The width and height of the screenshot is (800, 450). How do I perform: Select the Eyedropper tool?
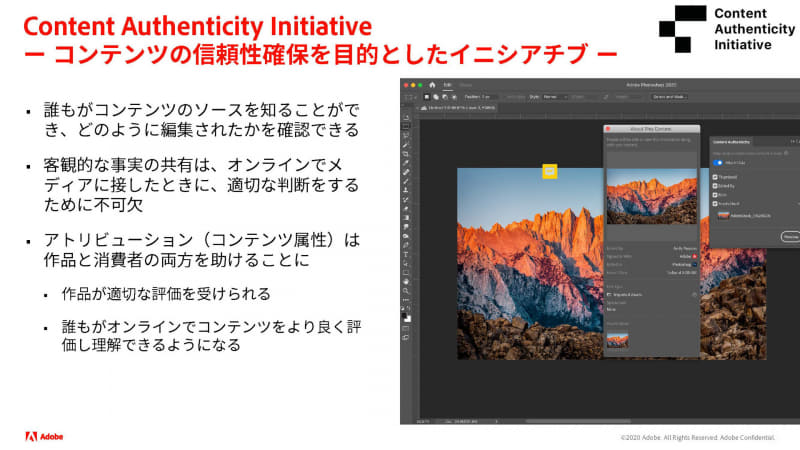point(406,163)
